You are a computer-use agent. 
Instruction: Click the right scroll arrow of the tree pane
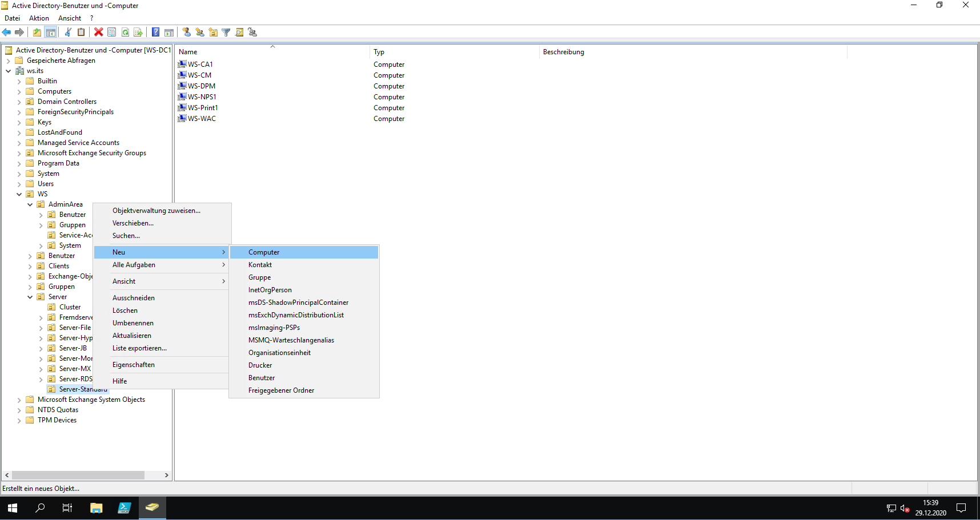(166, 475)
